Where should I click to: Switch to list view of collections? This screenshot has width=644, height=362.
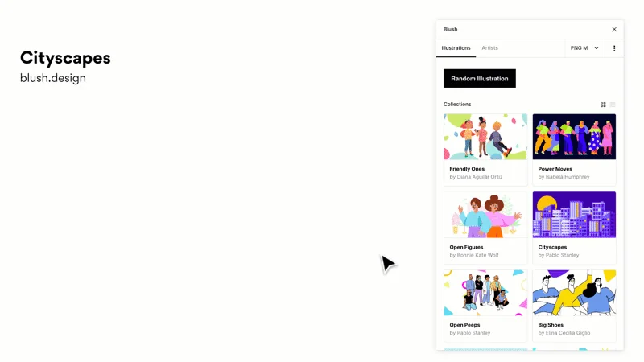coord(613,105)
